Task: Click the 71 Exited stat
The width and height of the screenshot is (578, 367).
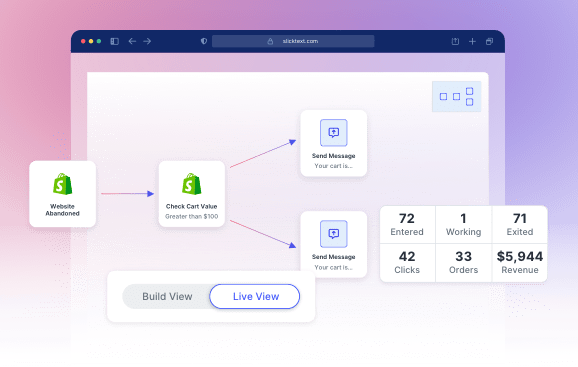Action: (520, 224)
